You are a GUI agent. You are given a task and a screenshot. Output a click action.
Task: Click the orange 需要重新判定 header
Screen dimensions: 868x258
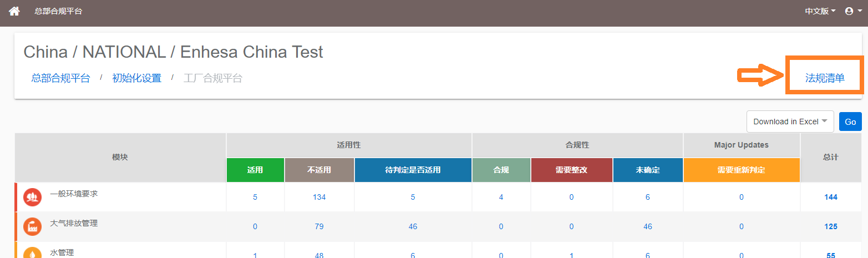[x=742, y=170]
